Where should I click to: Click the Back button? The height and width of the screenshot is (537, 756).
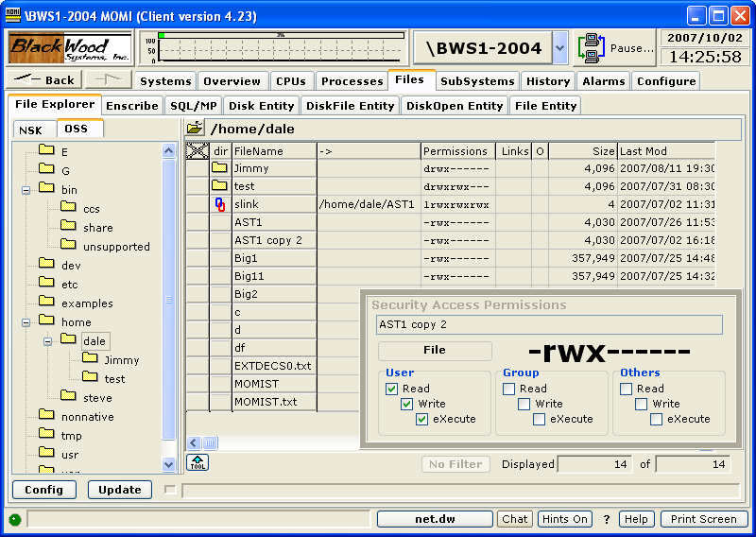click(x=43, y=79)
